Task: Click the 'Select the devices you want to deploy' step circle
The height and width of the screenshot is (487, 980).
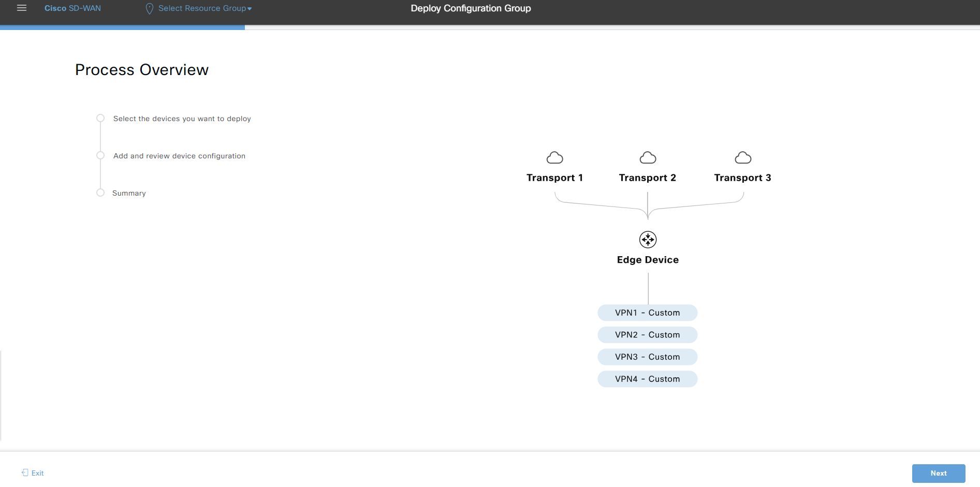Action: [x=100, y=118]
